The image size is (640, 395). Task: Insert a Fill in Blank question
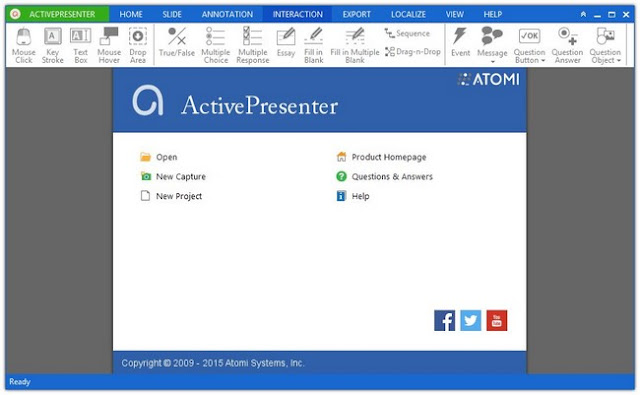[313, 45]
